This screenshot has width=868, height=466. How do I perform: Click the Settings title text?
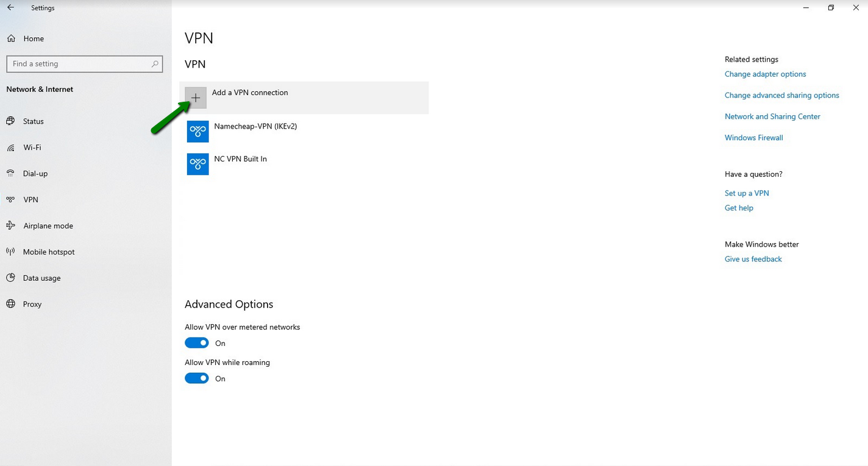tap(43, 8)
